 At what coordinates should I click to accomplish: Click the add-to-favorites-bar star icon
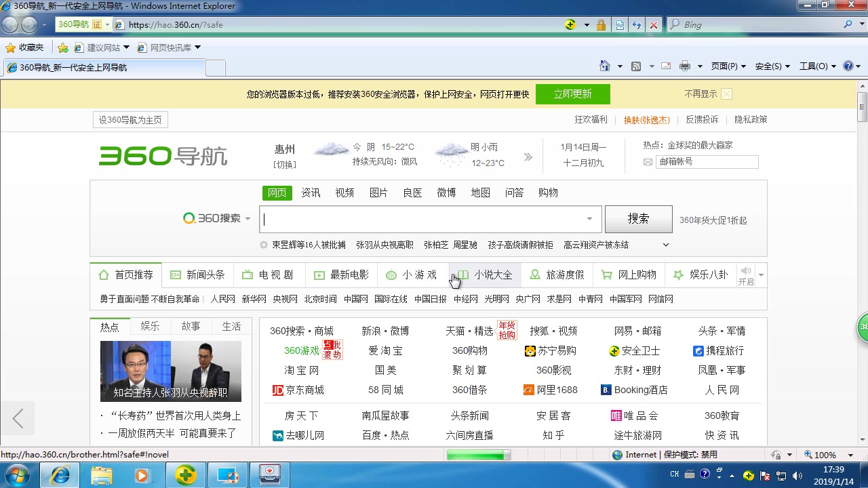pos(63,47)
